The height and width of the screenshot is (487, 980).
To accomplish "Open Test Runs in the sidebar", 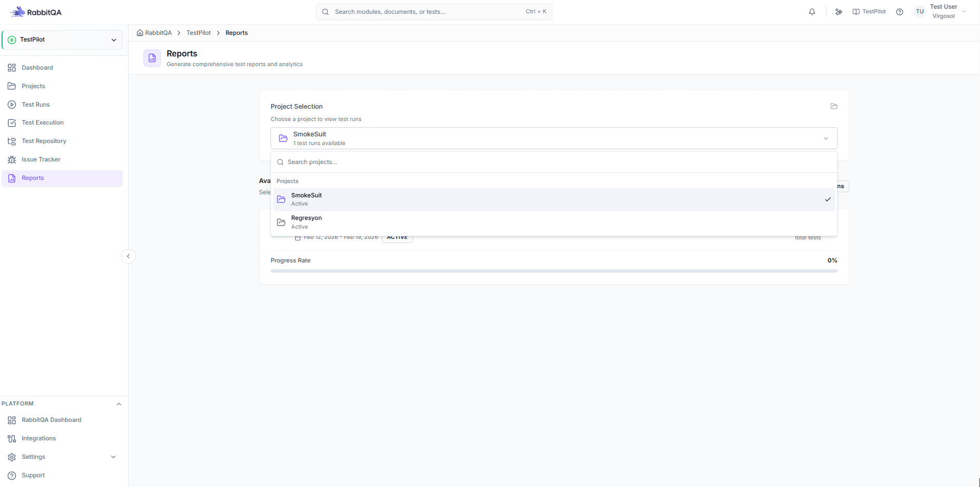I will coord(62,105).
